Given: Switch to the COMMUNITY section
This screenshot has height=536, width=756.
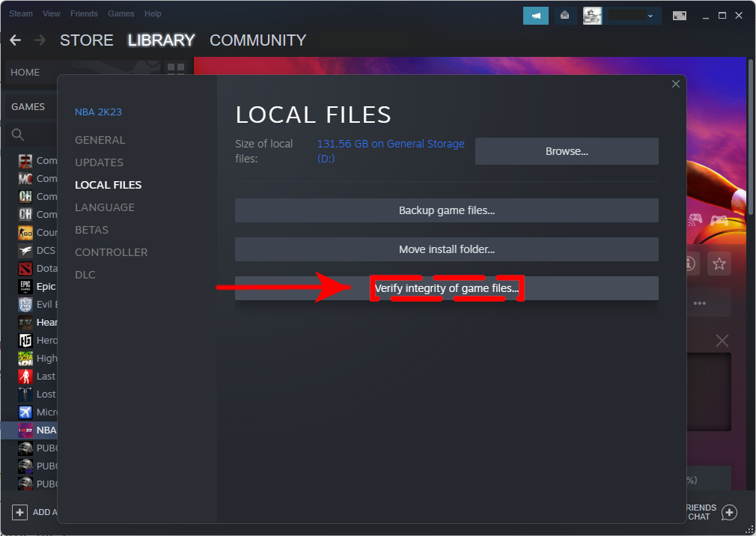Looking at the screenshot, I should (x=258, y=40).
